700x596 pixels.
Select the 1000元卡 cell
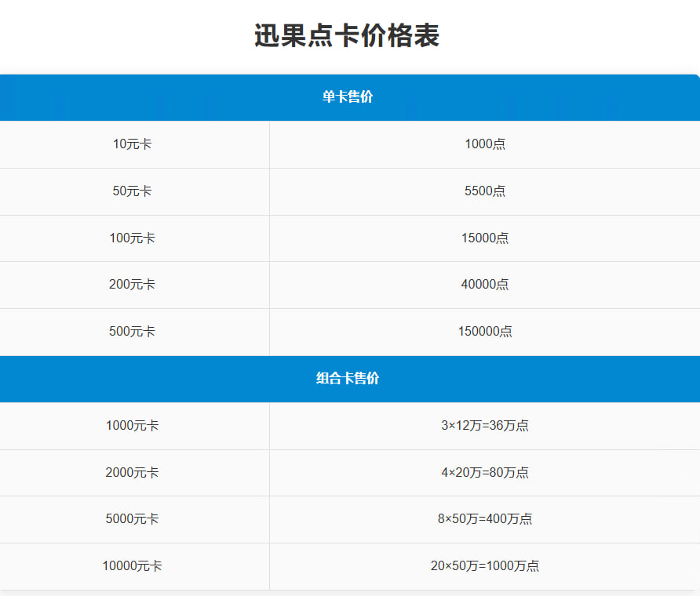(x=134, y=426)
